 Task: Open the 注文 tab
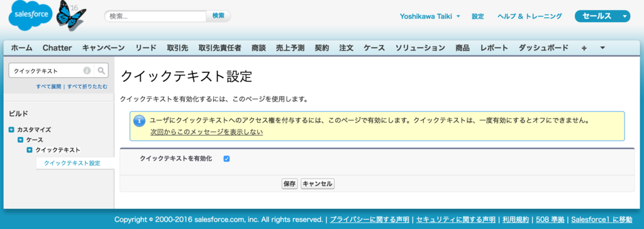347,48
